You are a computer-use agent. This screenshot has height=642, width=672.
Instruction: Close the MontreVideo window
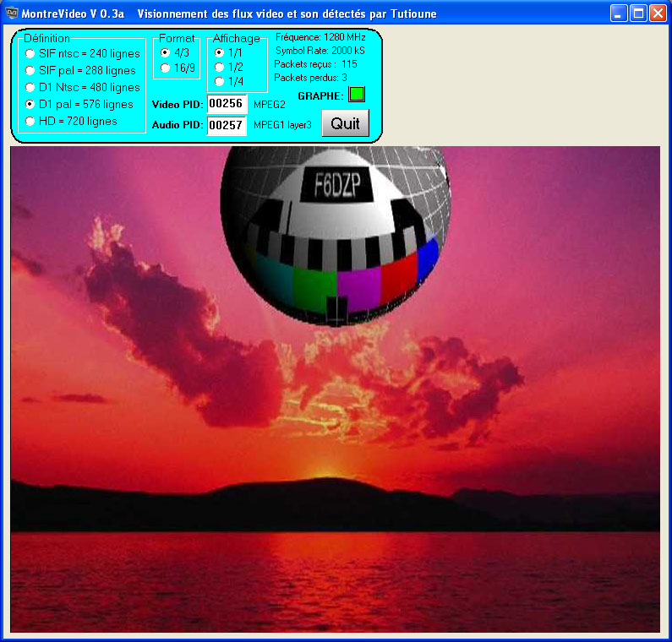[x=657, y=13]
